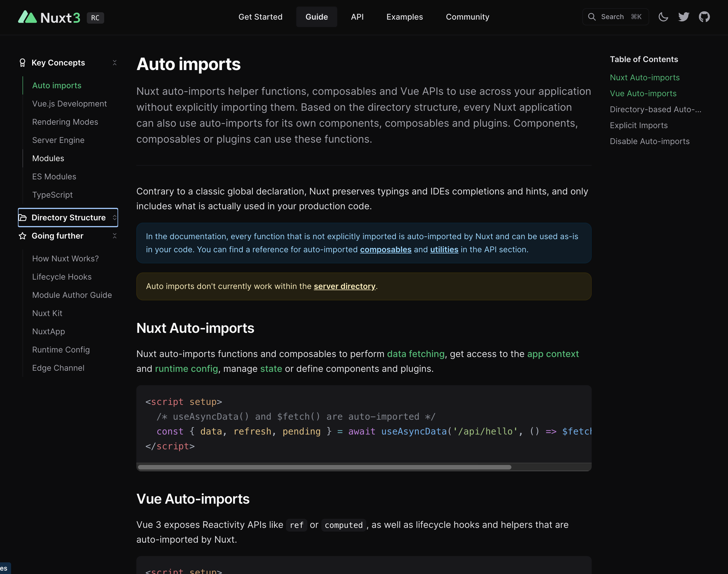
Task: Open the Twitter profile icon
Action: pos(684,17)
